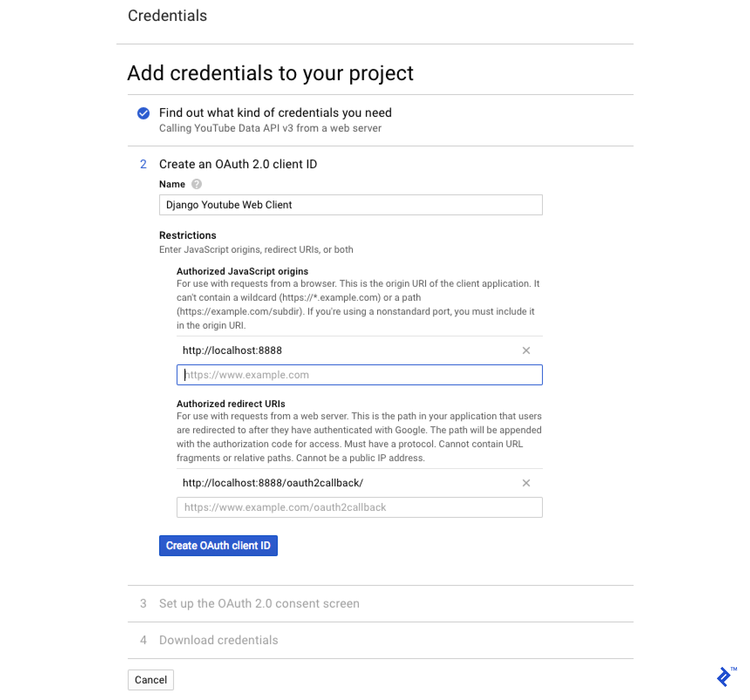
Task: Click the Create an OAuth 2.0 client ID heading
Action: pos(239,164)
